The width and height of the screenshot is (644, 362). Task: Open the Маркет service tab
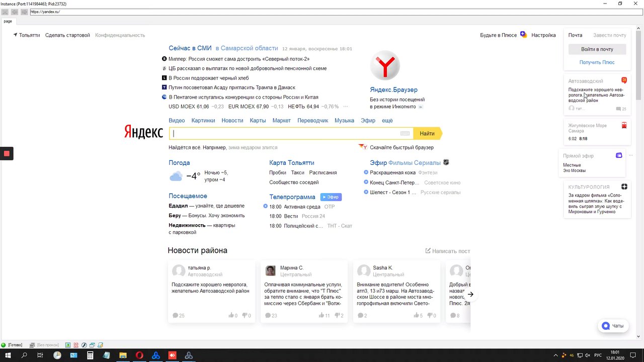[x=282, y=121]
